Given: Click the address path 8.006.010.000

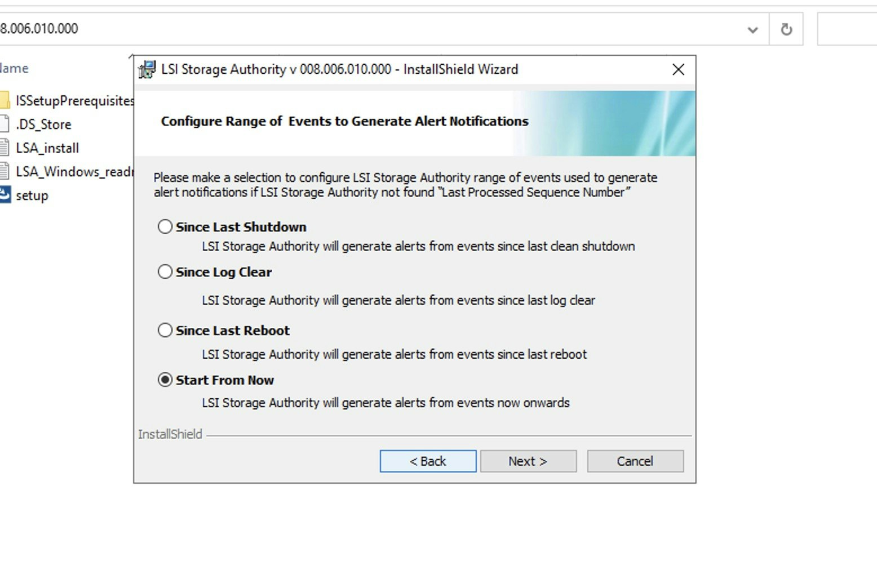Looking at the screenshot, I should [39, 29].
